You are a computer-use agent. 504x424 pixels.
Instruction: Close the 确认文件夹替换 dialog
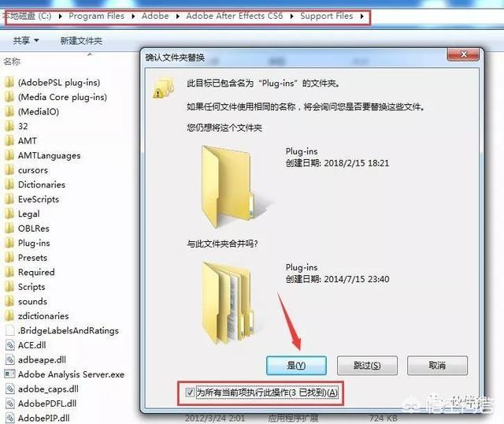tap(463, 54)
